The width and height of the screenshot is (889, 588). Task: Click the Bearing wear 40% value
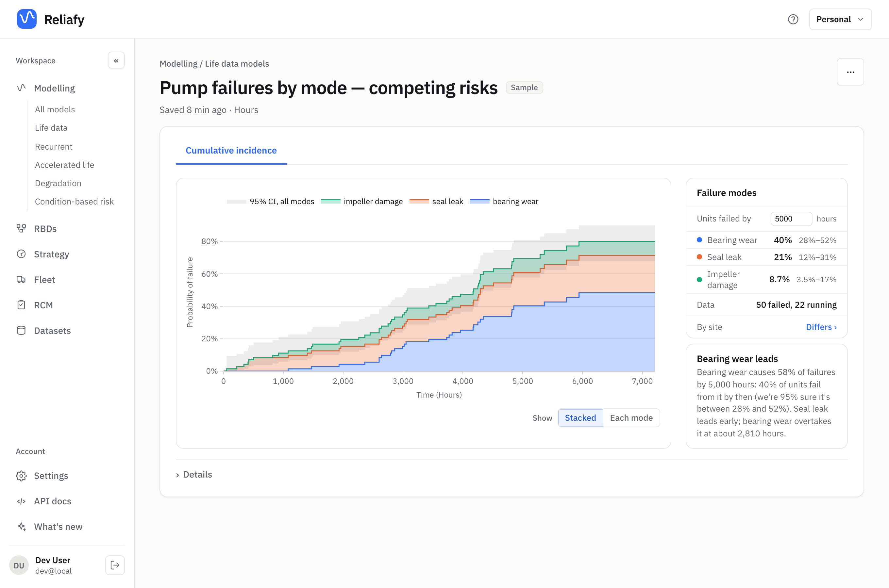coord(783,240)
